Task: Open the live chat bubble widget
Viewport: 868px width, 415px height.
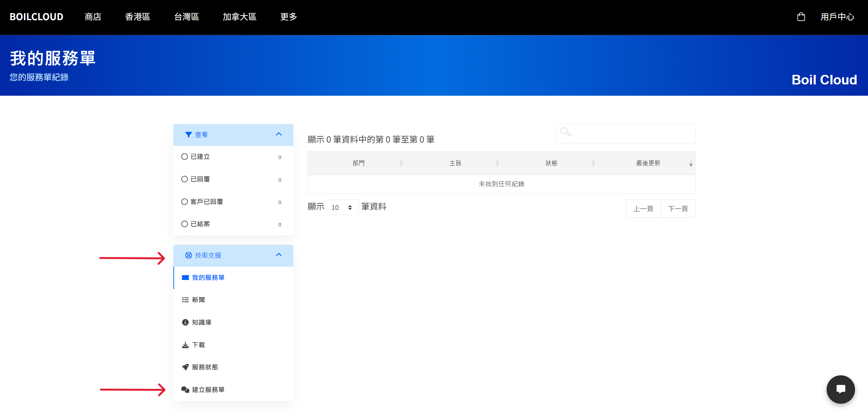Action: pos(840,389)
